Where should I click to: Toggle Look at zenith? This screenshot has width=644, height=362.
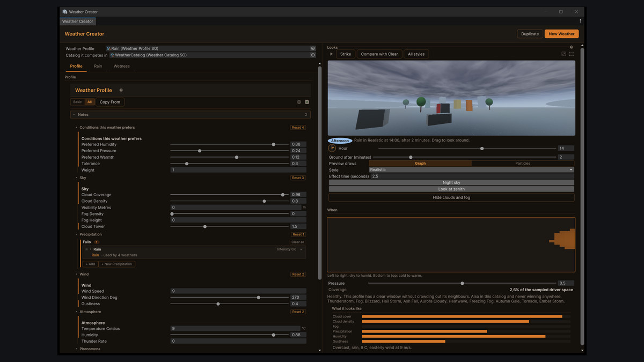(x=451, y=189)
